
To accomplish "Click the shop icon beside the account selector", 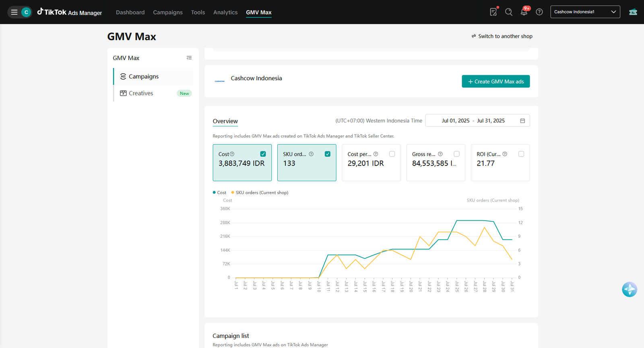I will [x=633, y=12].
